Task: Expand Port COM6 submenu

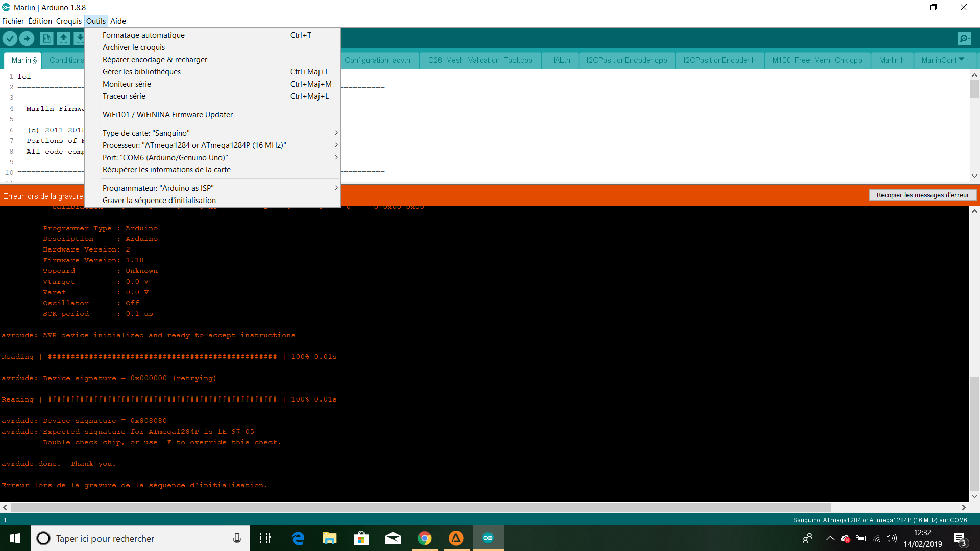Action: click(212, 158)
